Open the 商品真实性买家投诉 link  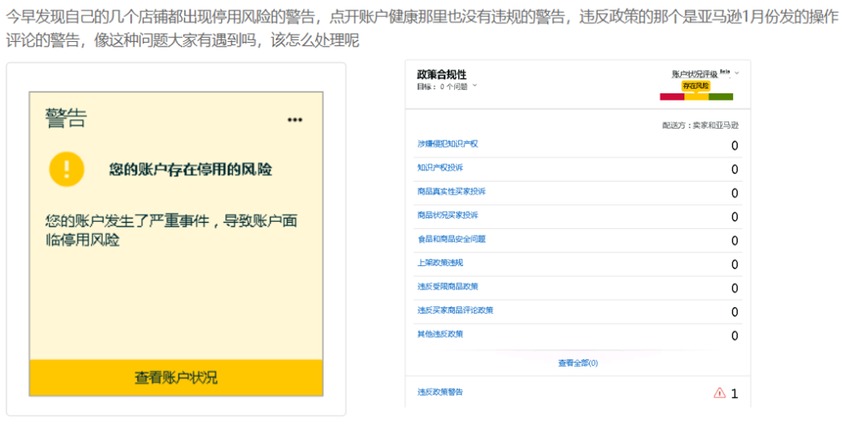click(451, 191)
